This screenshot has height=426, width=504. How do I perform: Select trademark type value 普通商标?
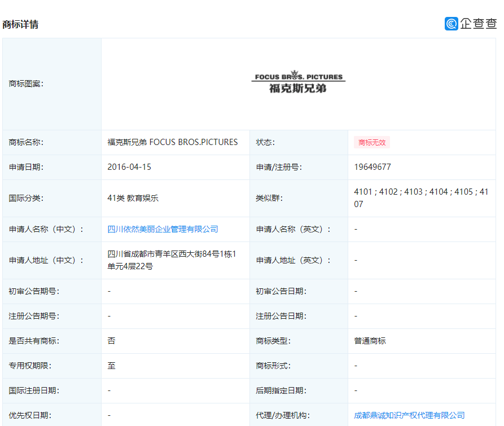point(370,341)
